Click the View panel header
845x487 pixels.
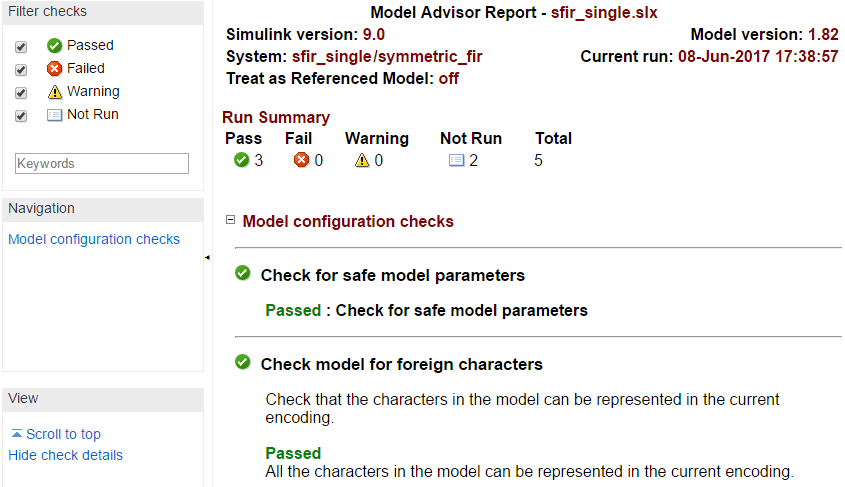(103, 399)
